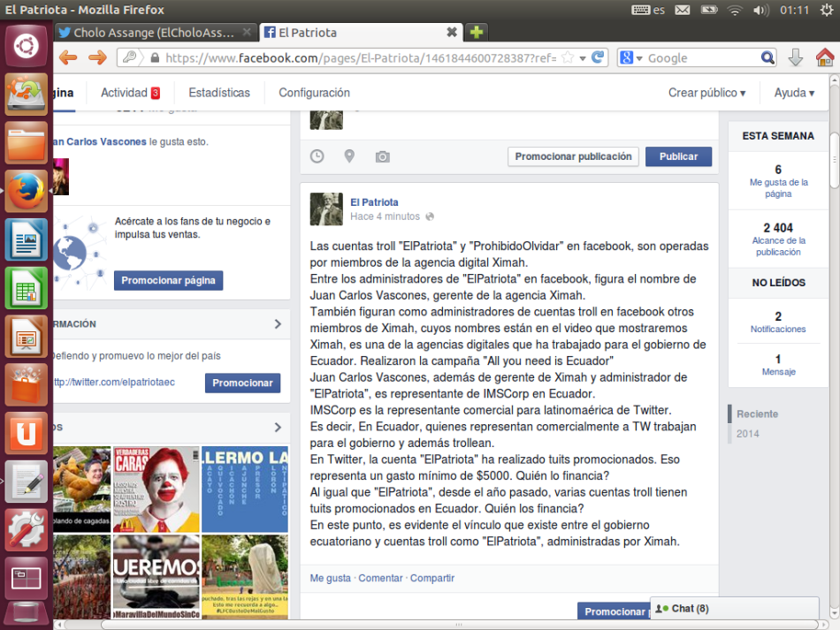Open the Ayuda dropdown menu
Viewport: 840px width, 630px height.
click(x=794, y=93)
